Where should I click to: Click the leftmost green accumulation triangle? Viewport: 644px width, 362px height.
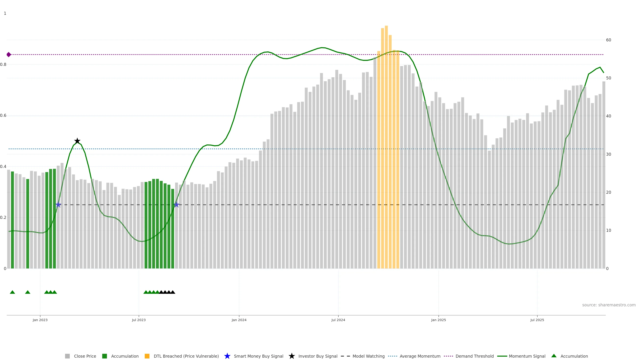(12, 292)
